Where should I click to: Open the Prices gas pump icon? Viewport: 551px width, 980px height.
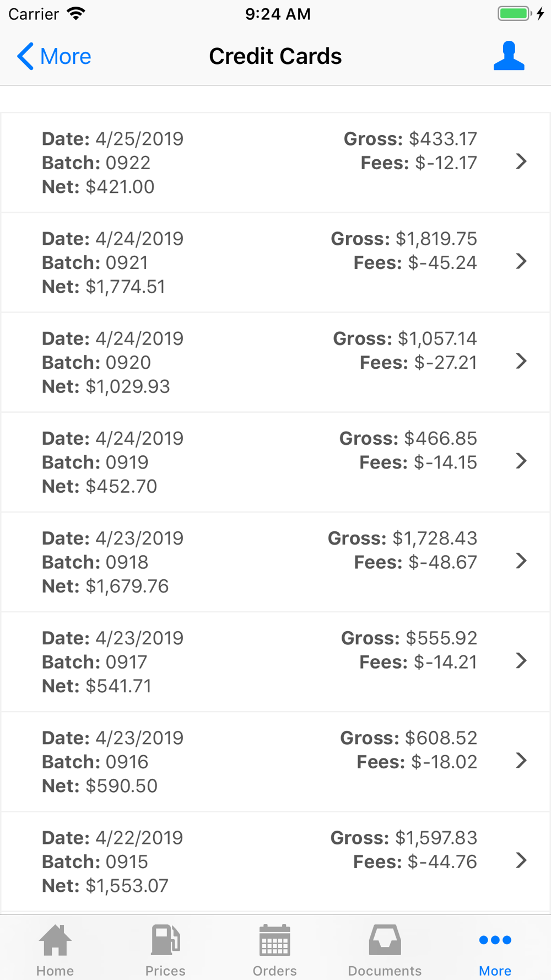coord(165,940)
